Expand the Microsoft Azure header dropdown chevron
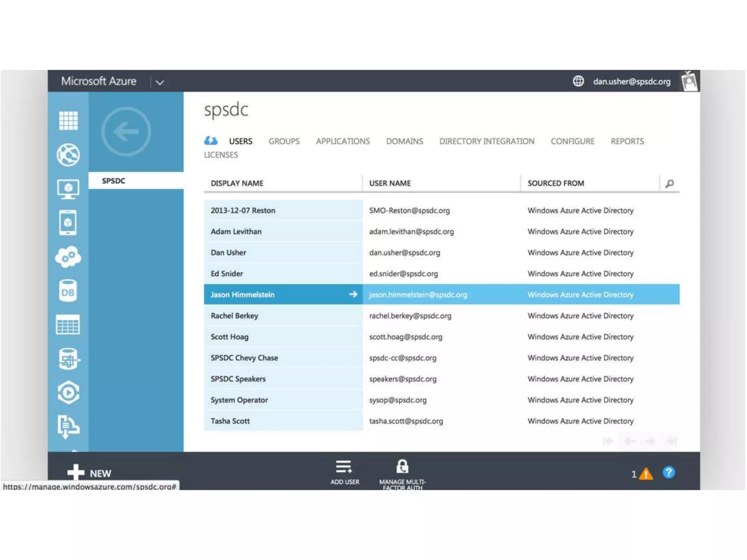This screenshot has width=747, height=560. (x=160, y=82)
